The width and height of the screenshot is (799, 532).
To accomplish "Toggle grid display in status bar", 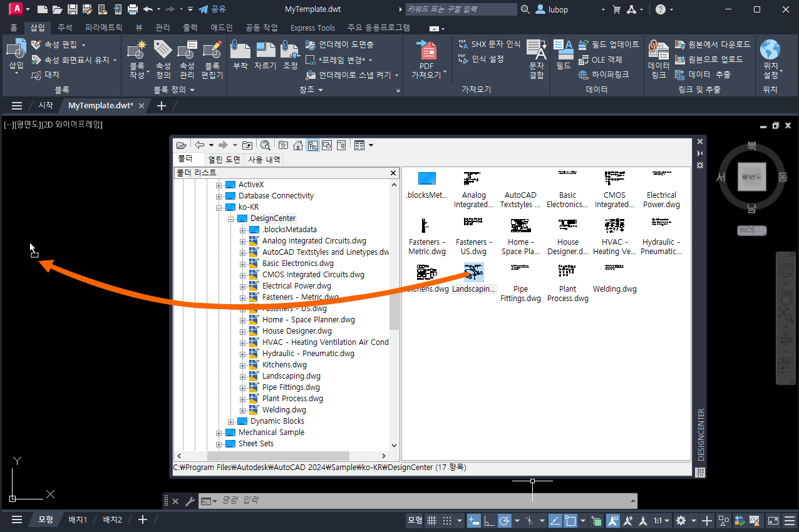I will coord(431,520).
